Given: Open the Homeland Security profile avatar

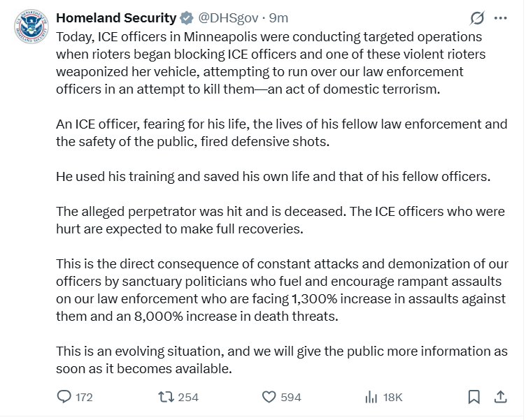Looking at the screenshot, I should pyautogui.click(x=30, y=27).
